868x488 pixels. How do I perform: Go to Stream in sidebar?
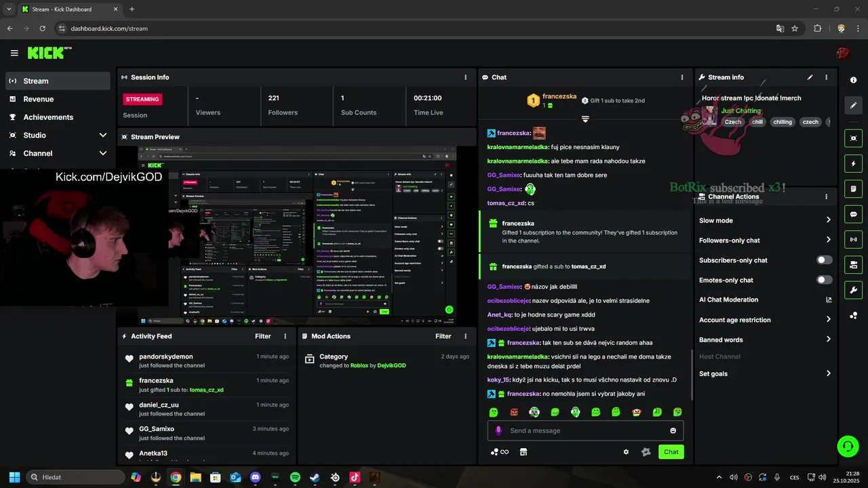click(x=58, y=81)
